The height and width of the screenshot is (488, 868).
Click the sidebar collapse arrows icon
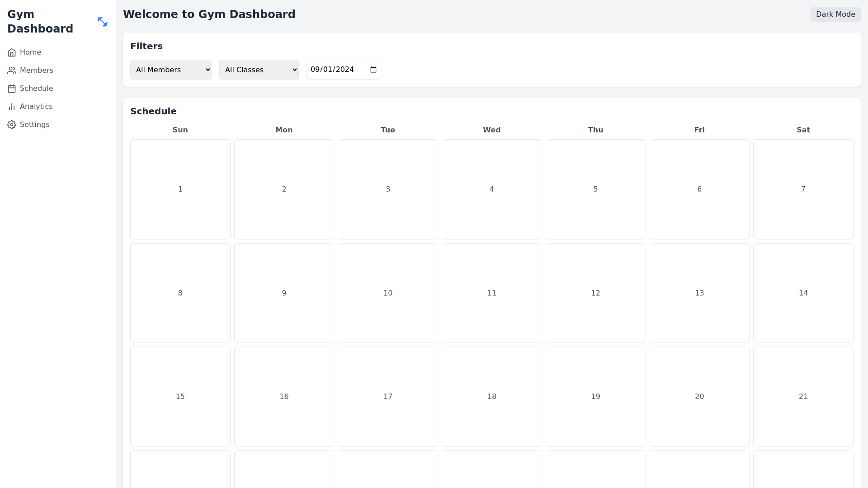103,21
